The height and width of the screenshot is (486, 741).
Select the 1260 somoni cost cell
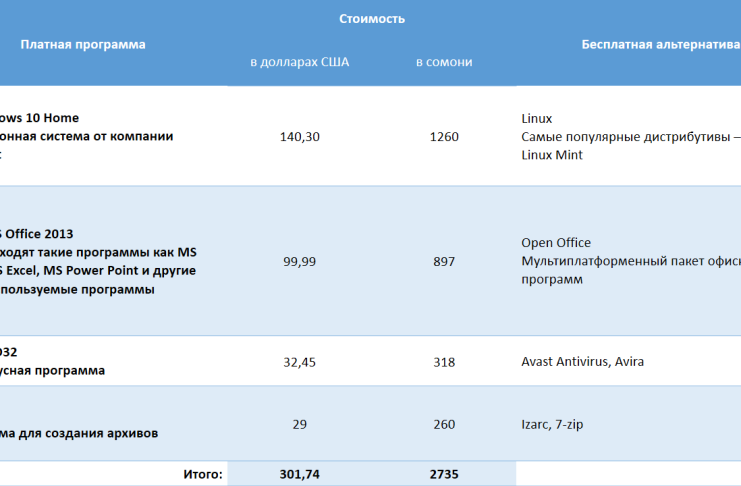coord(444,137)
